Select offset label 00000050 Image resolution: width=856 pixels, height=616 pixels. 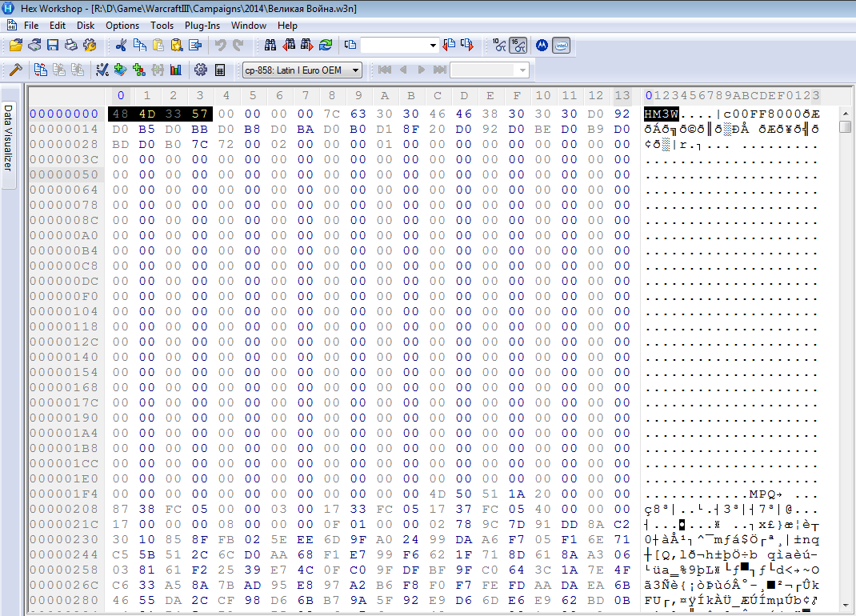point(64,174)
